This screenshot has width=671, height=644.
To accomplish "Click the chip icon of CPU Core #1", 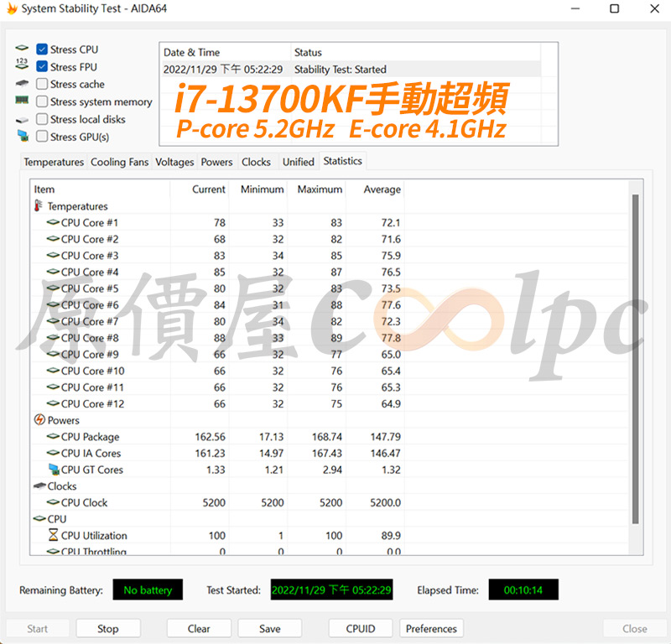I will pyautogui.click(x=53, y=222).
